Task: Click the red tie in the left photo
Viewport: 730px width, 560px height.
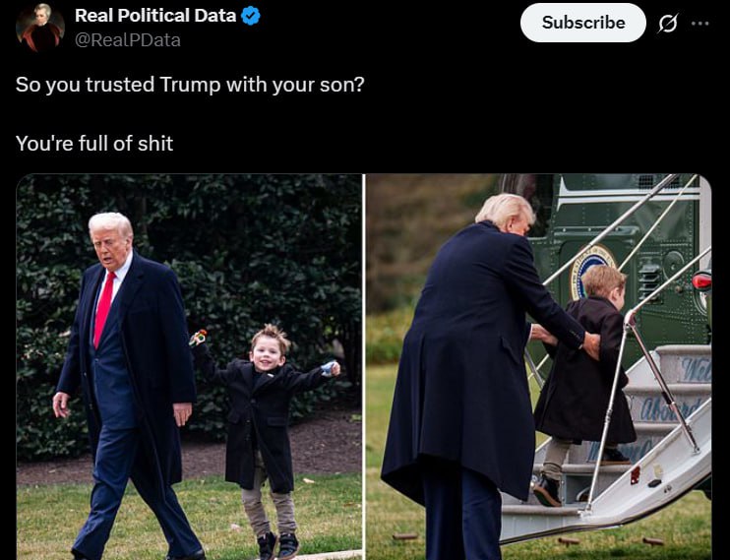Action: click(104, 309)
